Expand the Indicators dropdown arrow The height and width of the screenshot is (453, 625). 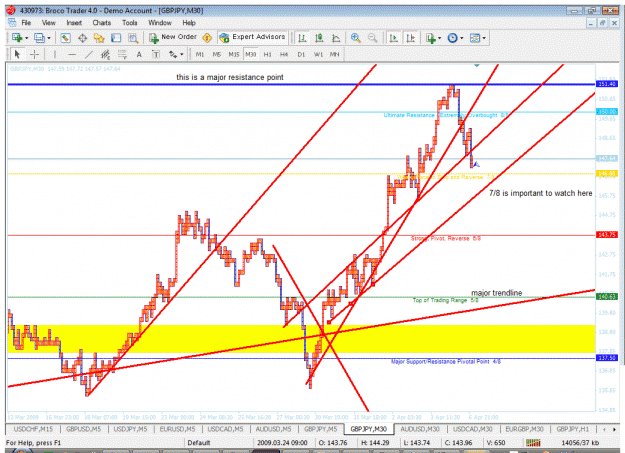point(440,38)
